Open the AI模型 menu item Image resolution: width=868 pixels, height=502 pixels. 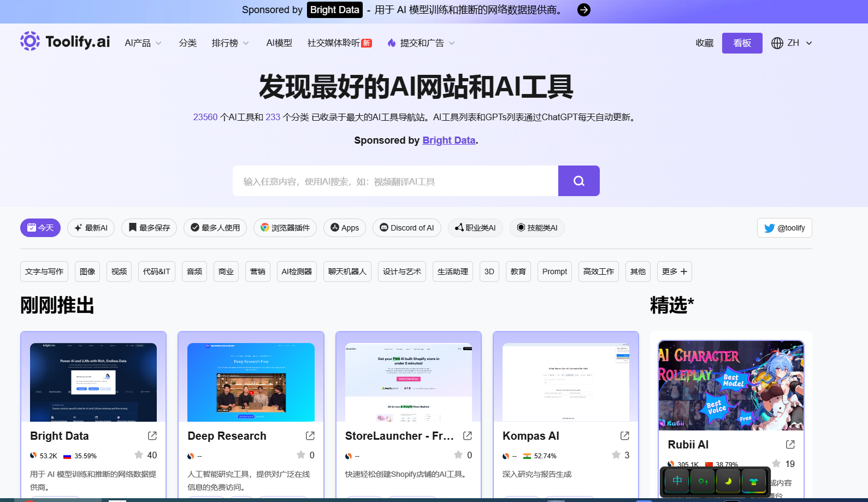(279, 43)
